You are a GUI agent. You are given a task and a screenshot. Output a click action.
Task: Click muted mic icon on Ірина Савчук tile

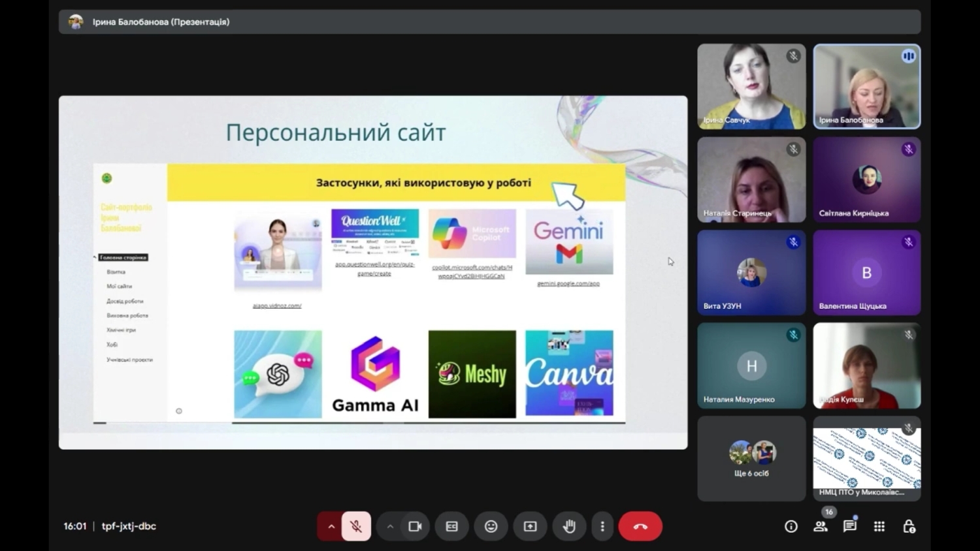click(793, 56)
